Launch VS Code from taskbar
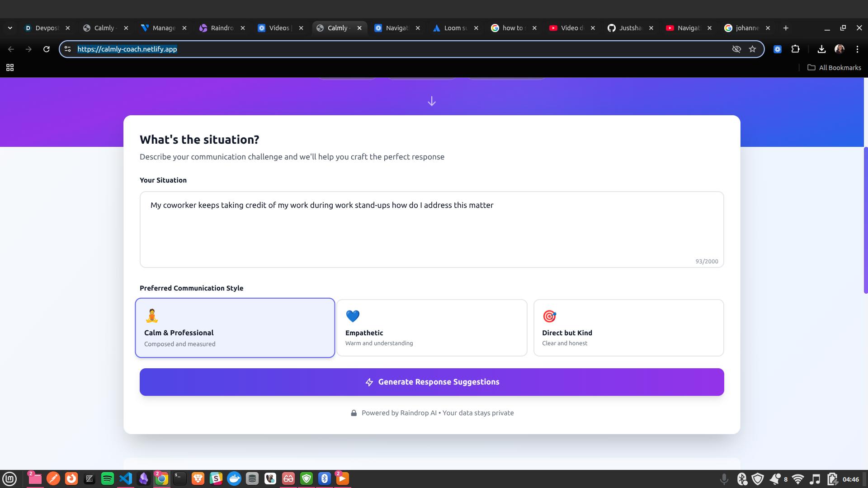 tap(126, 479)
